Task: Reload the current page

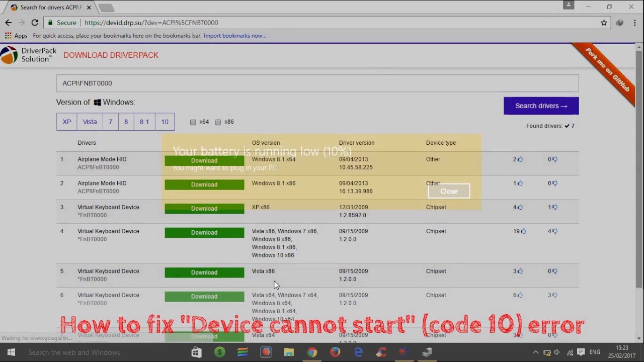Action: (35, 23)
